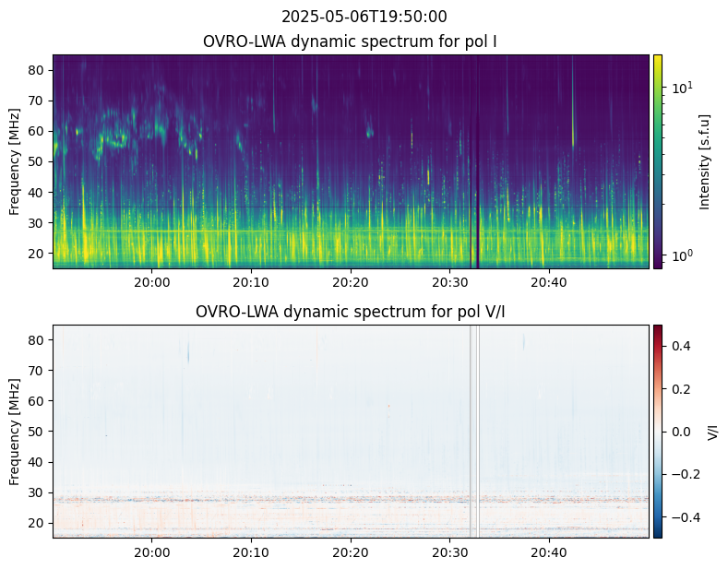Click the bottom plot's "Frequency [MHz]" label
728x569 pixels.
16,431
